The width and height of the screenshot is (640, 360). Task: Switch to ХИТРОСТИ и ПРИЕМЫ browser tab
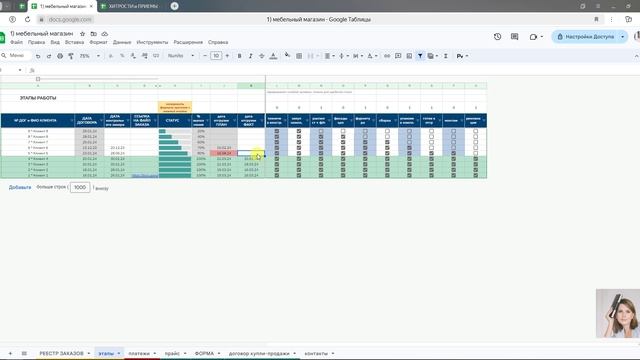pos(133,7)
